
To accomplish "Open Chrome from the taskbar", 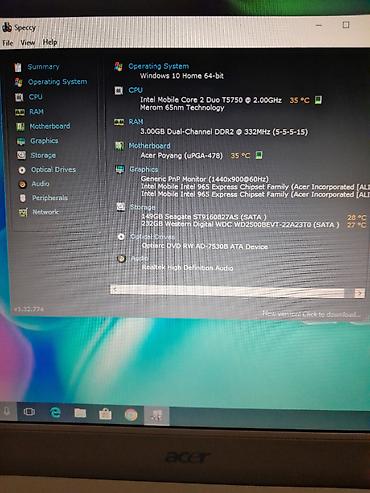I will click(131, 415).
